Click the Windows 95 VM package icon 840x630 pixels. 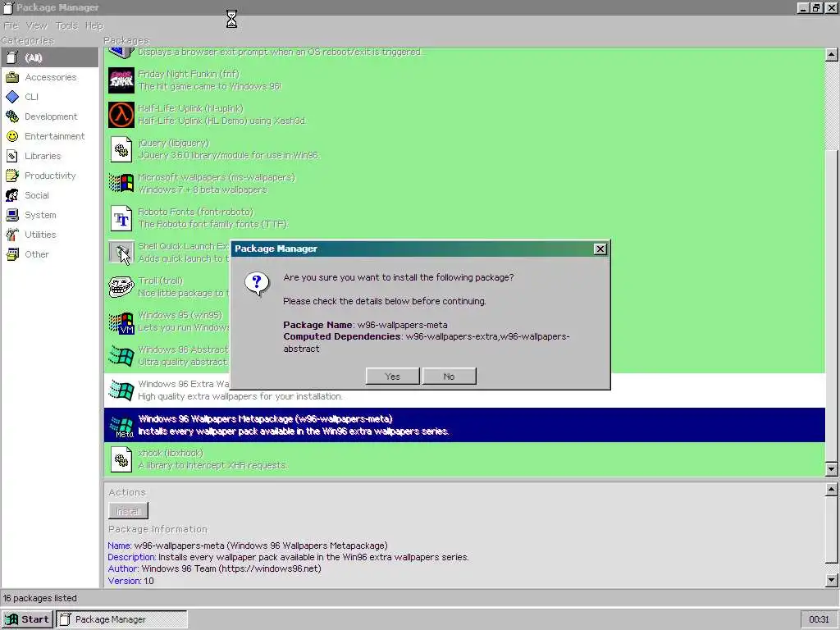[121, 322]
